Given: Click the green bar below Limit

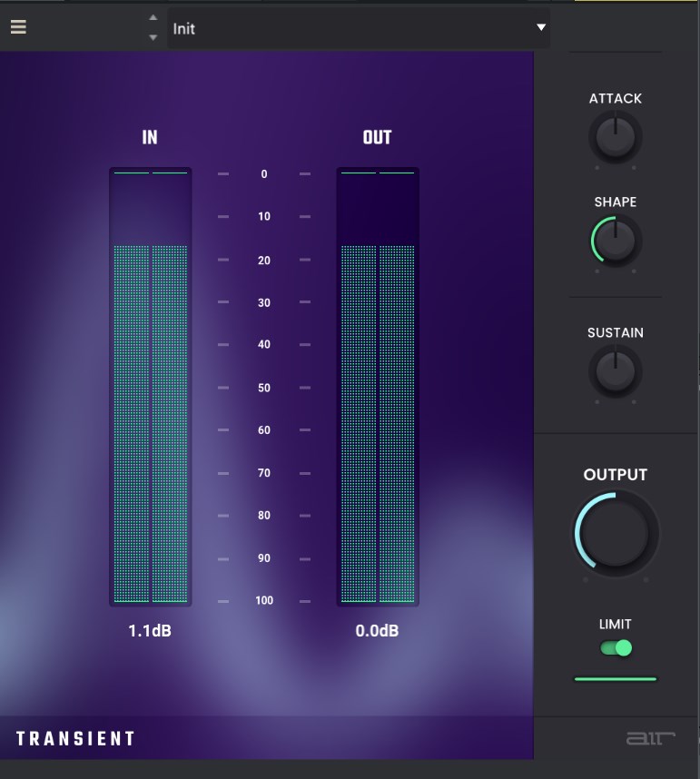Looking at the screenshot, I should click(x=616, y=679).
